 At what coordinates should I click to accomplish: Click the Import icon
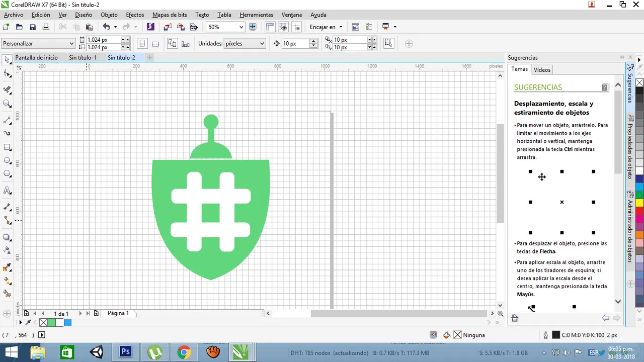coord(168,27)
